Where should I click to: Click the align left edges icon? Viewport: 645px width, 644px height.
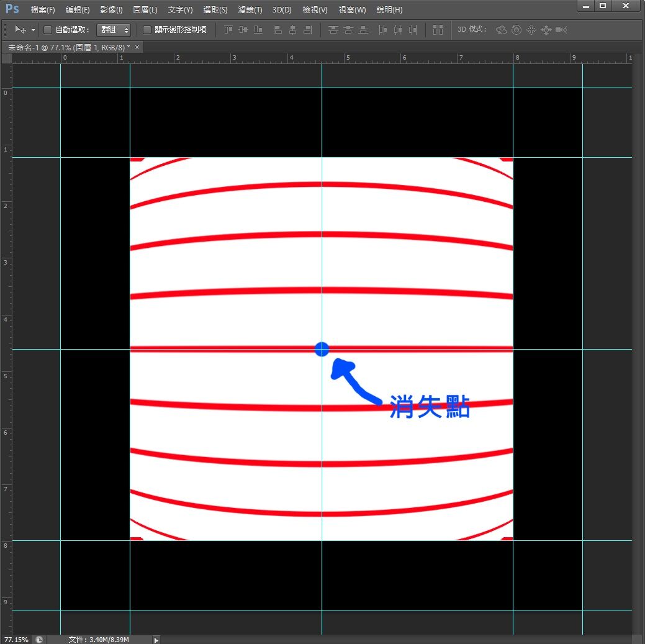coord(277,30)
